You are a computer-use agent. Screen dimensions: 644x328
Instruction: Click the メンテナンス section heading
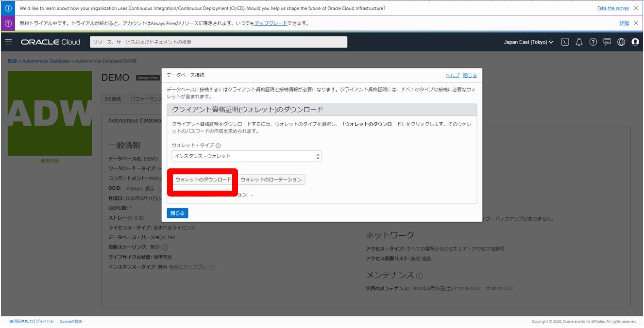pyautogui.click(x=390, y=275)
